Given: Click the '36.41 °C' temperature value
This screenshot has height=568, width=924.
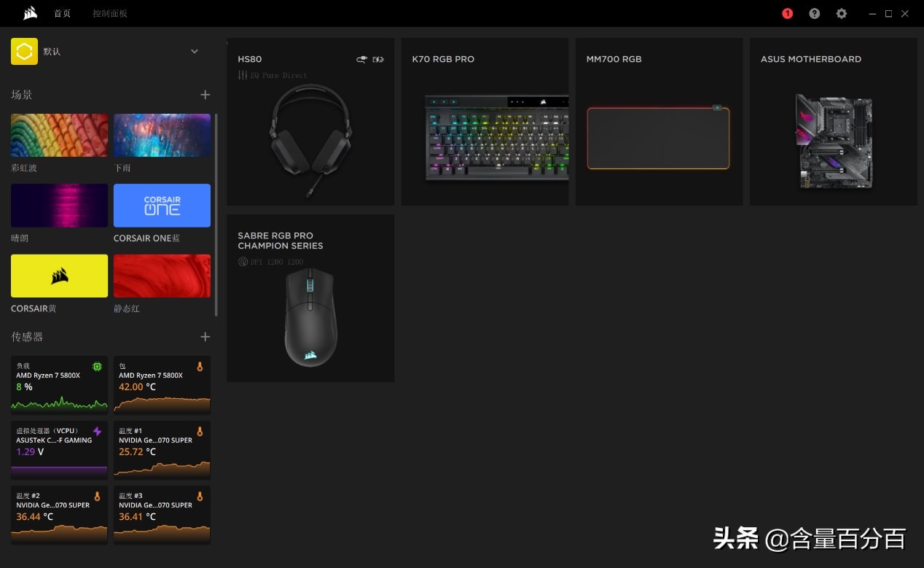Looking at the screenshot, I should click(x=138, y=516).
